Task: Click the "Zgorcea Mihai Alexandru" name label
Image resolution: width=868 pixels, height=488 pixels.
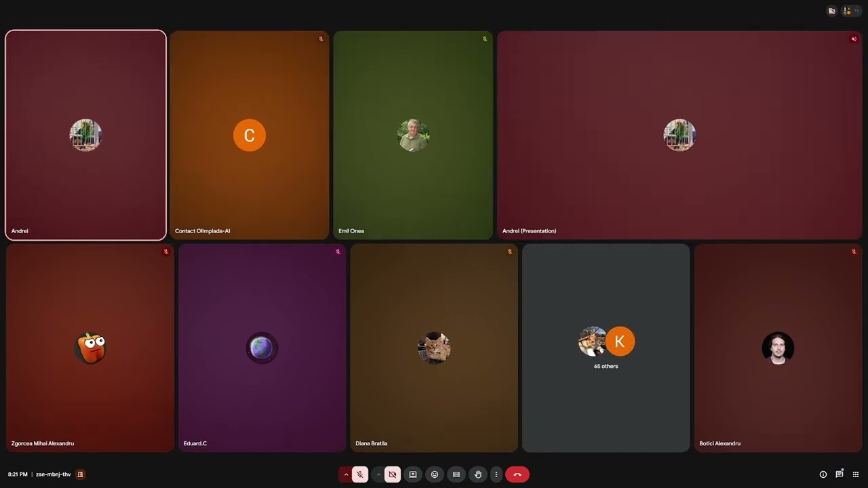Action: [x=43, y=443]
